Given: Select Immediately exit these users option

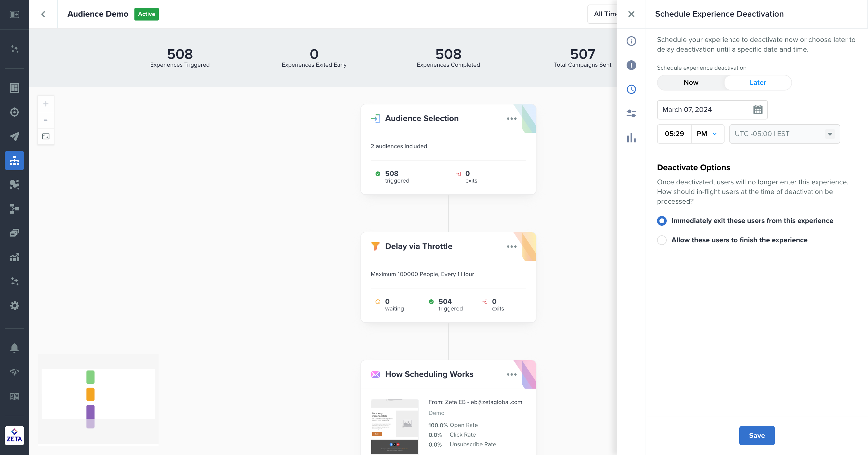Looking at the screenshot, I should (662, 221).
